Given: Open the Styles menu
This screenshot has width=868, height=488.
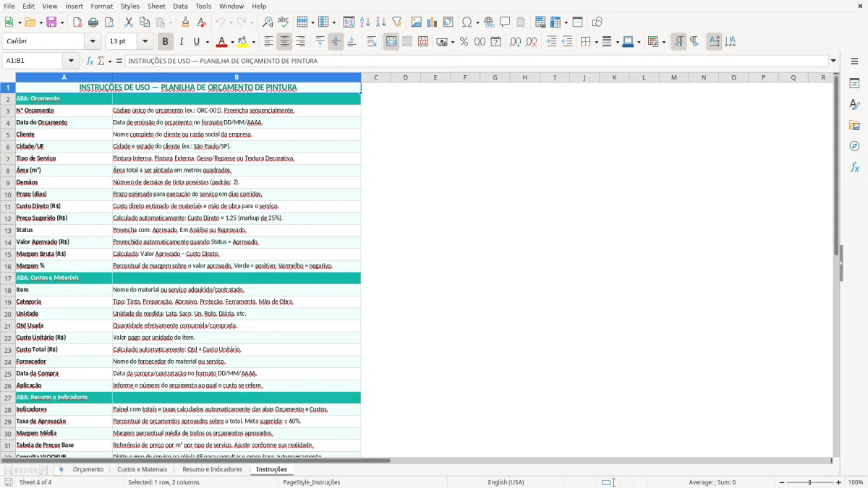Looking at the screenshot, I should (130, 6).
